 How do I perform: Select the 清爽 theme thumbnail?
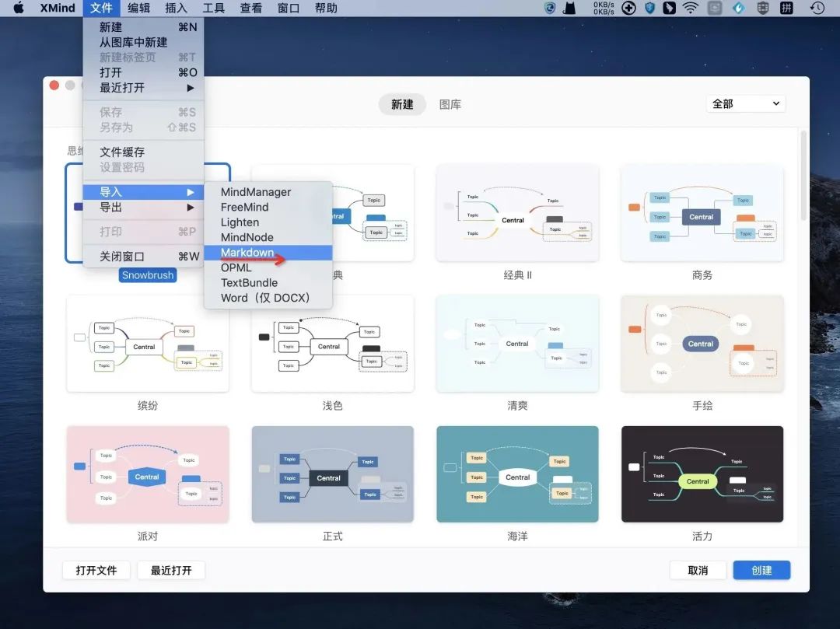pyautogui.click(x=517, y=344)
